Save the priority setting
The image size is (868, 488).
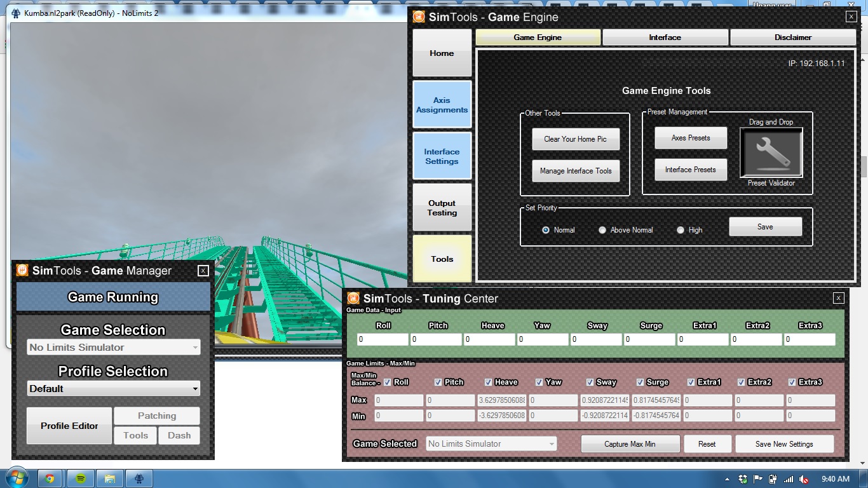click(x=765, y=227)
